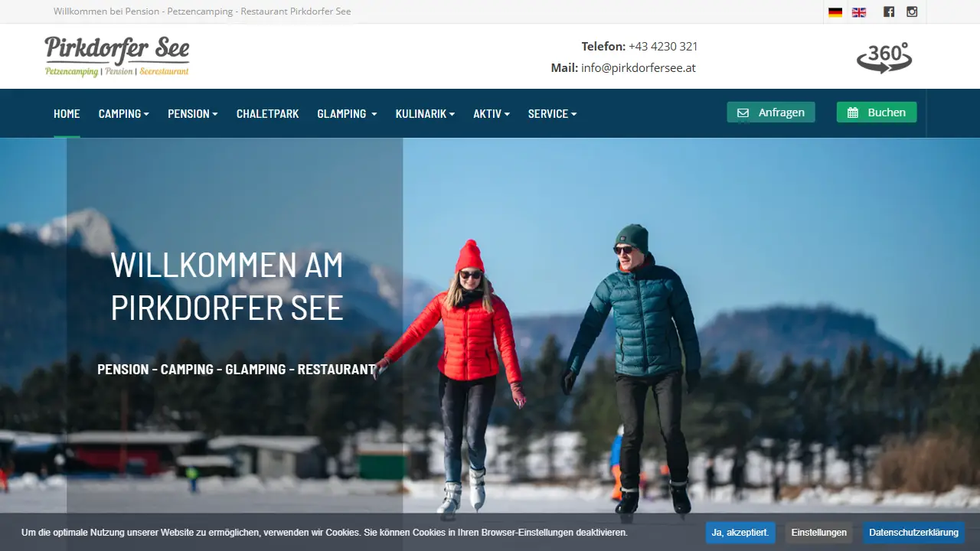Image resolution: width=980 pixels, height=551 pixels.
Task: Expand the CAMPING dropdown menu
Action: click(124, 114)
